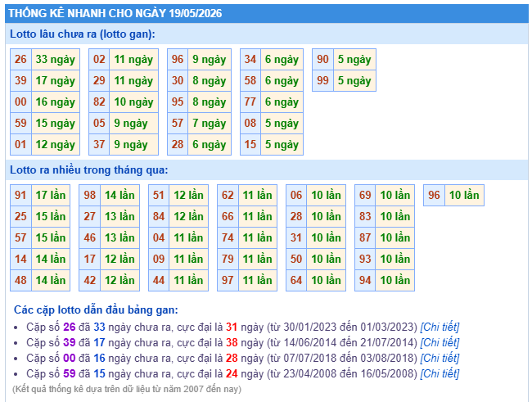Click frequent number 31
Screen dimensions: 532x402
(x=296, y=237)
